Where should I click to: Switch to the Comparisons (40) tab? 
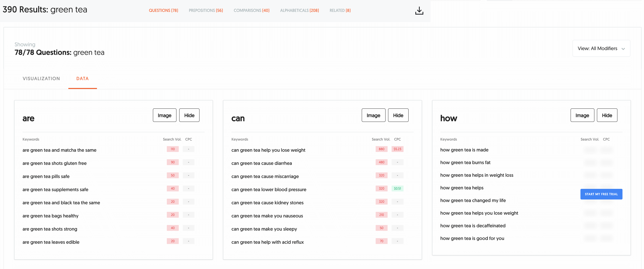(x=252, y=10)
